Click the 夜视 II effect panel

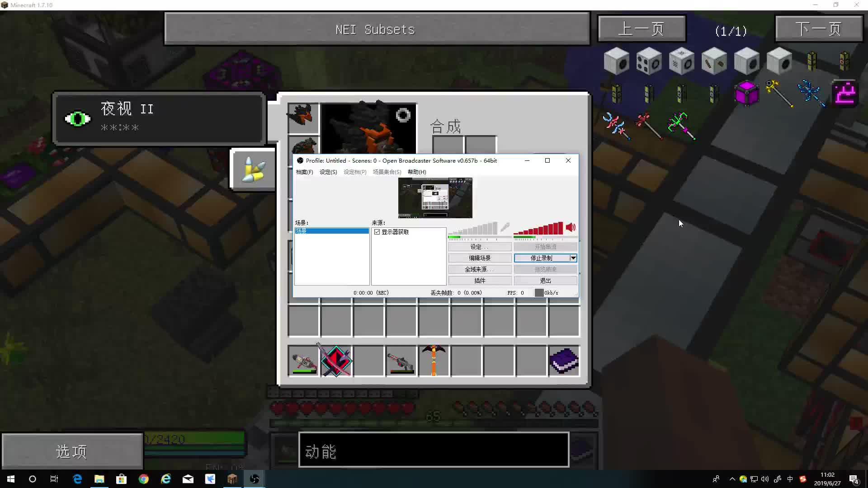158,118
